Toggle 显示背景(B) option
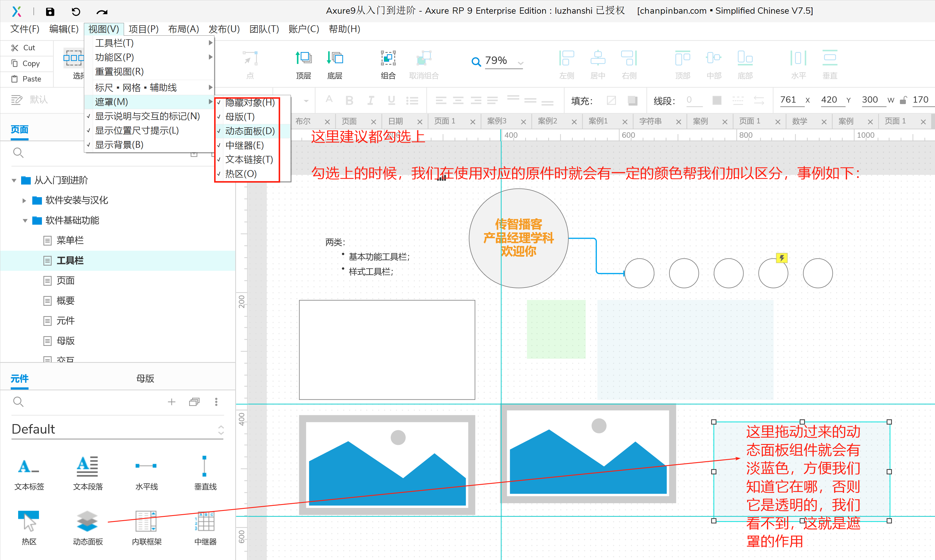Screen dimensions: 935x560 pyautogui.click(x=119, y=145)
